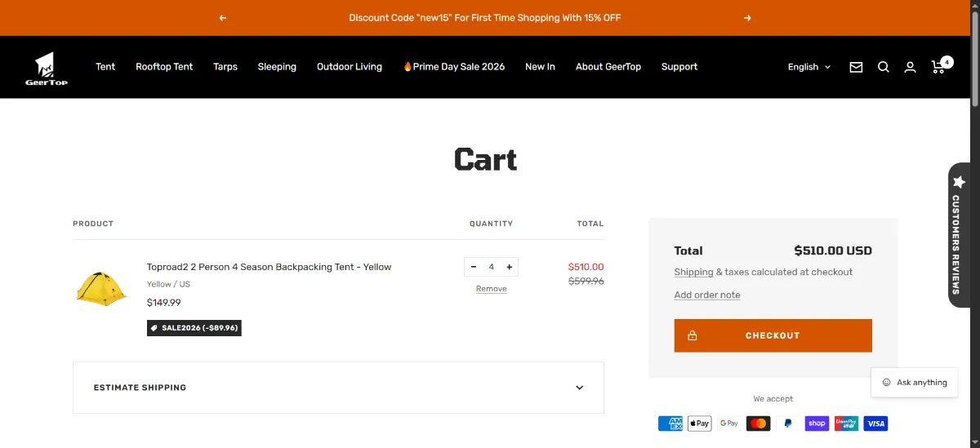
Task: Open the Tarps menu
Action: point(225,67)
